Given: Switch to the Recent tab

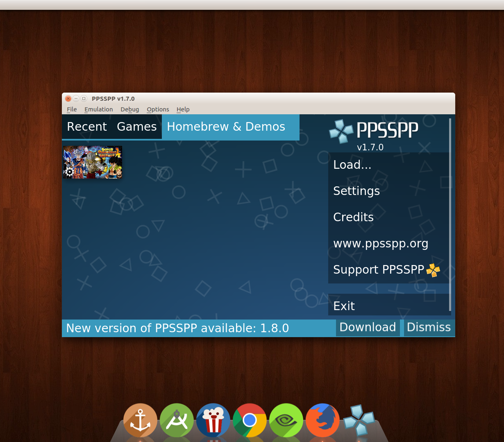Looking at the screenshot, I should (87, 127).
